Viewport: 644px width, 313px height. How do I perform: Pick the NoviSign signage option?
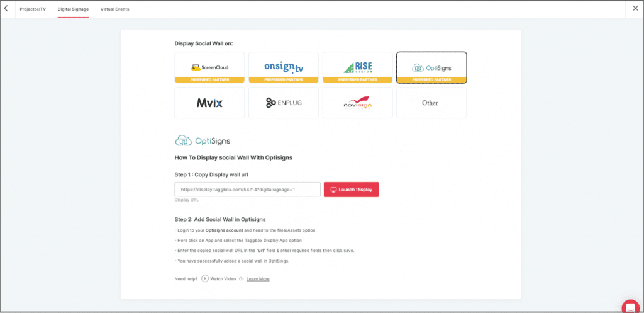(x=357, y=103)
